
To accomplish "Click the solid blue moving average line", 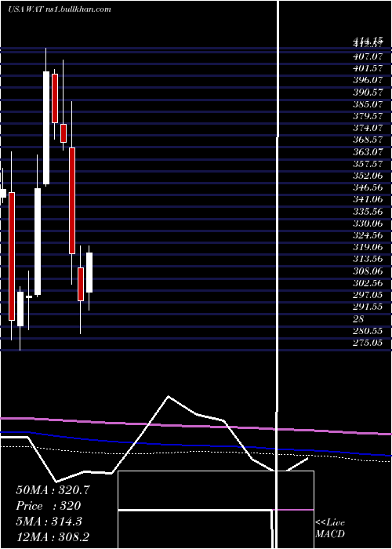I will point(196,445).
